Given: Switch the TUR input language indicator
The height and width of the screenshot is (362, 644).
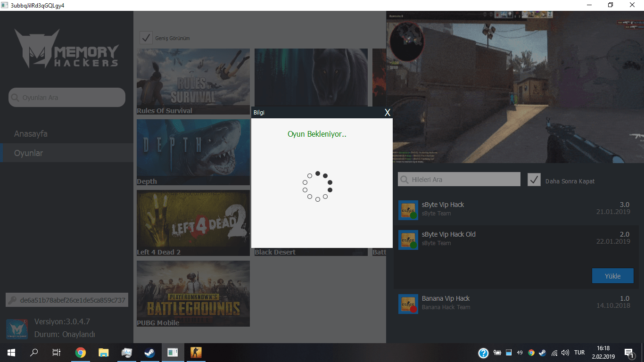Looking at the screenshot, I should (579, 353).
